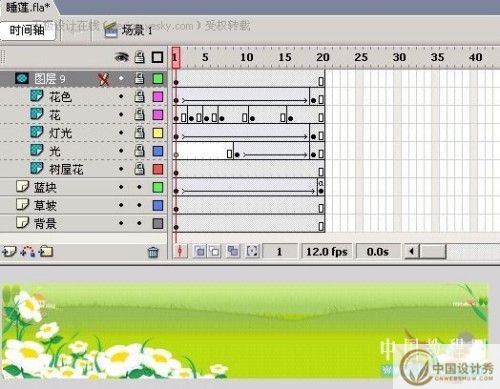Select the 时间轴 tab

(27, 30)
